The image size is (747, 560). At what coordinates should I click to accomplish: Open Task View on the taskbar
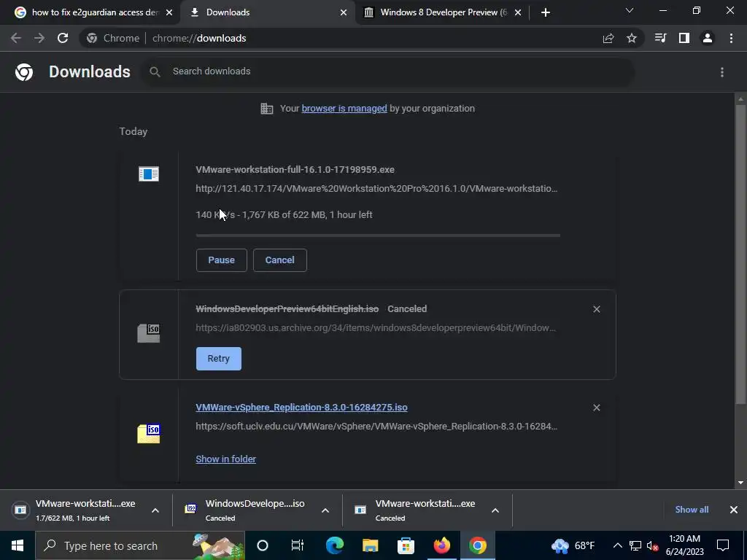pos(298,545)
